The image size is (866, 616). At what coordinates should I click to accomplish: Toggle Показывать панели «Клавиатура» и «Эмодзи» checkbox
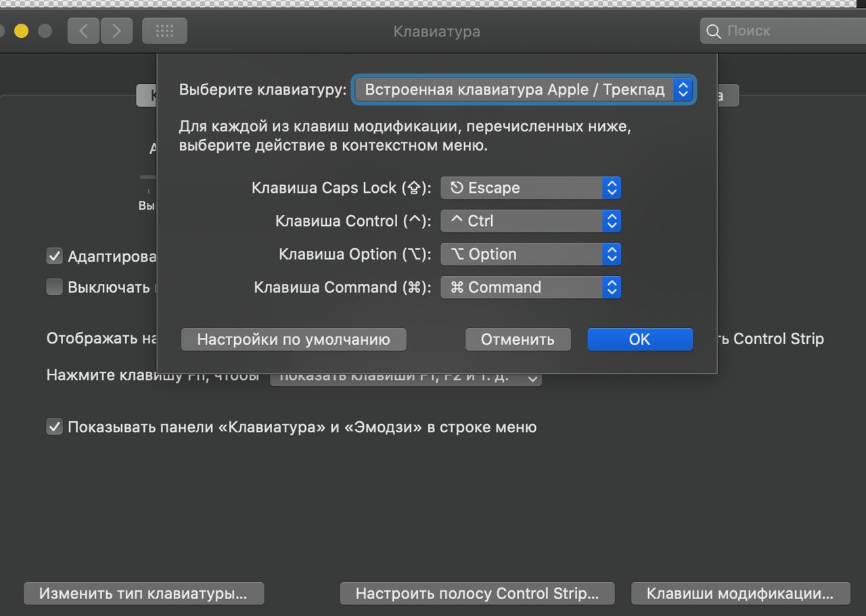tap(54, 427)
